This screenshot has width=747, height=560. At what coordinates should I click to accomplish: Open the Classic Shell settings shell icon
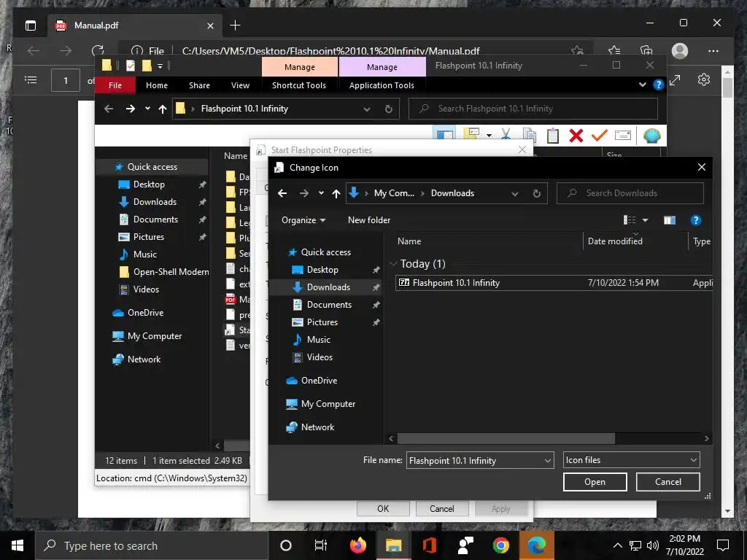[x=651, y=136]
